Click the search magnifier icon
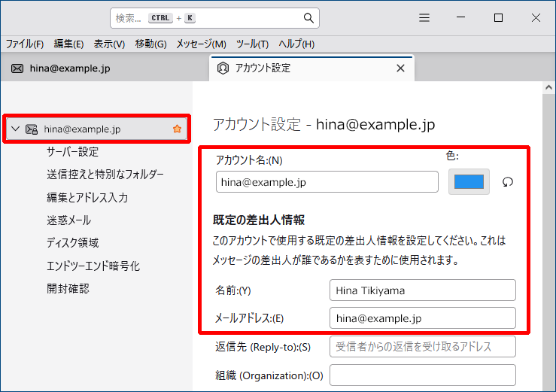This screenshot has width=556, height=392. [x=308, y=18]
